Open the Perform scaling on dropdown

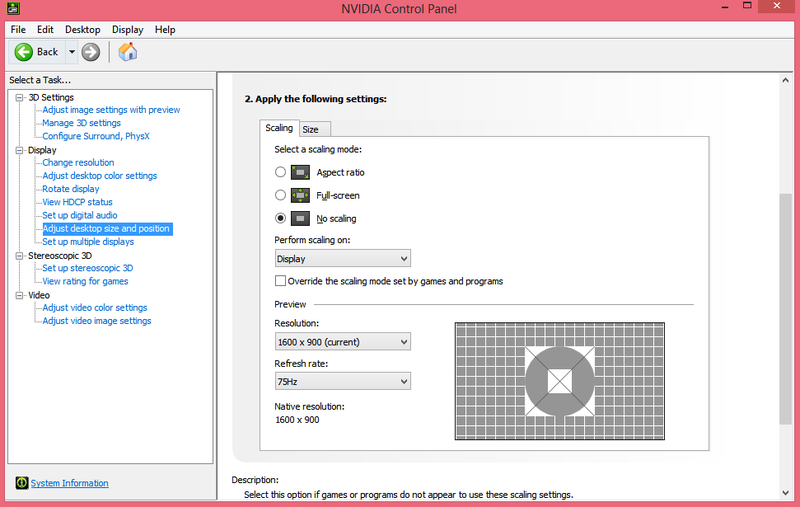tap(342, 259)
